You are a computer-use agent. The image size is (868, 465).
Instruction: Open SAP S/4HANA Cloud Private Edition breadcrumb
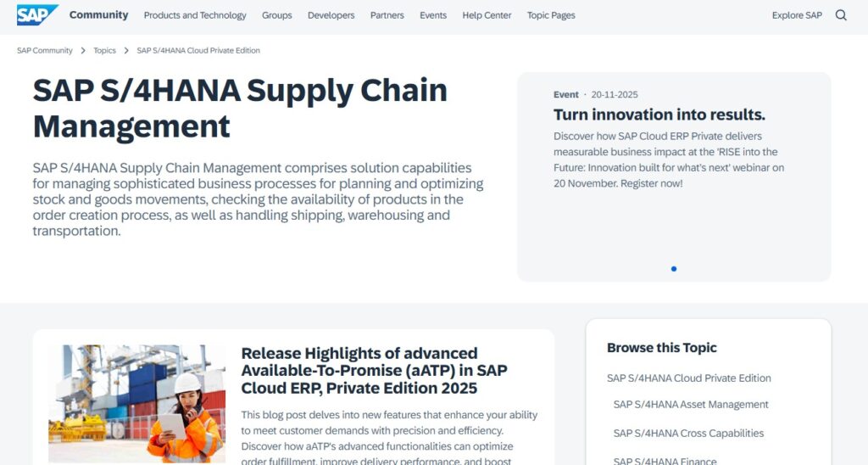(198, 51)
